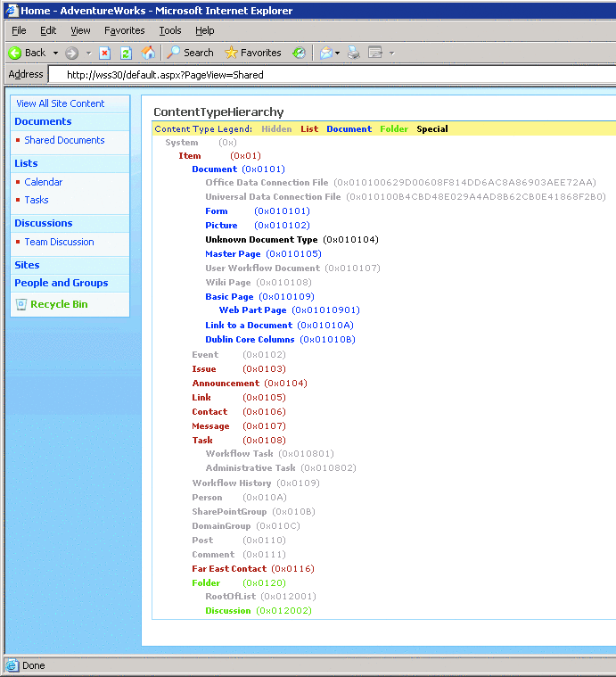The height and width of the screenshot is (677, 616).
Task: Click 'Dublin Core Columns' entry
Action: (x=250, y=339)
